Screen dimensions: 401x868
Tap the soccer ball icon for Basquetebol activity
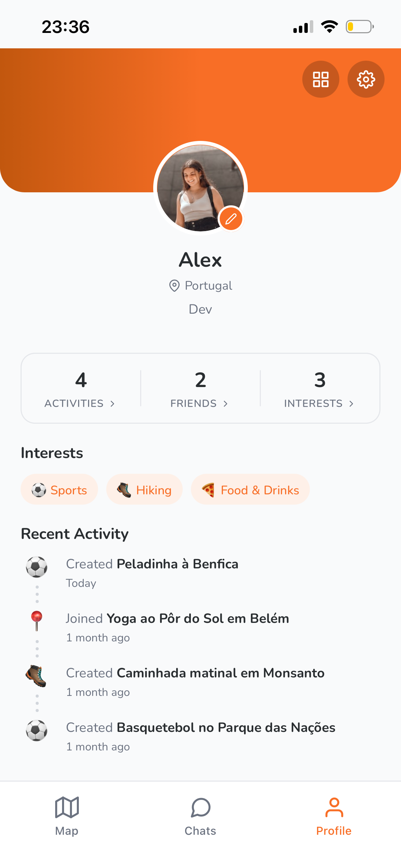(x=37, y=730)
